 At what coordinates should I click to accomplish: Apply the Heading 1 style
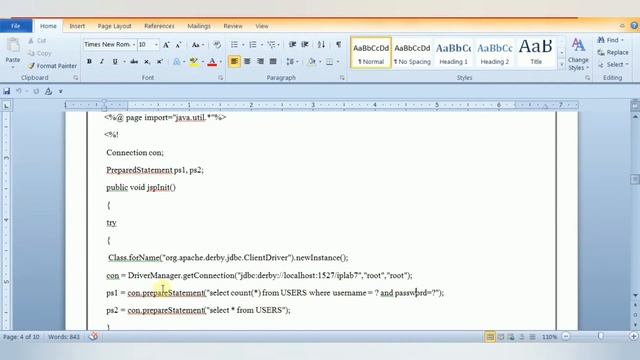tap(453, 53)
